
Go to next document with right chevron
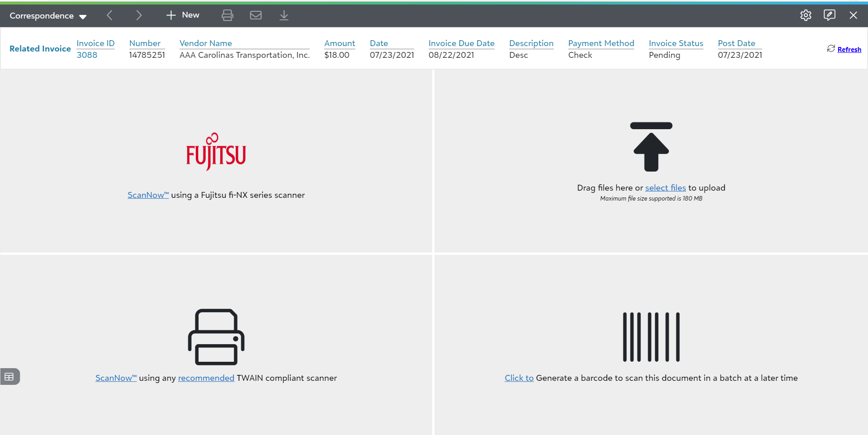139,15
